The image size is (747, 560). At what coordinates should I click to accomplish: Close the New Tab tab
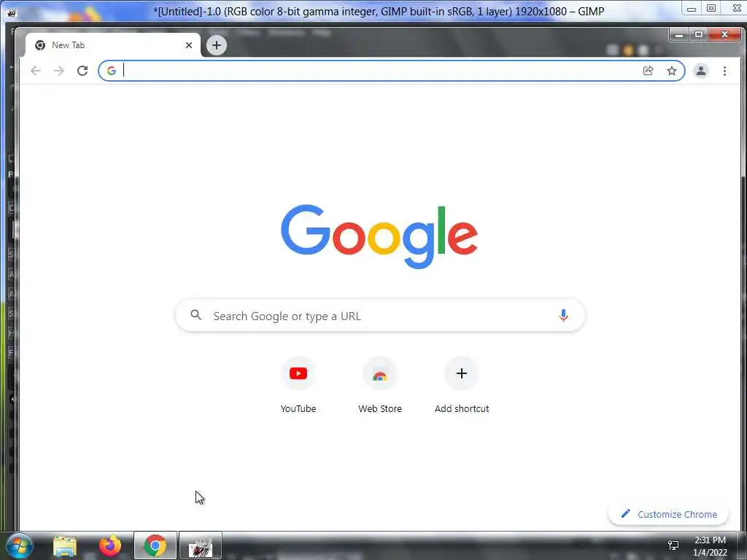point(189,45)
